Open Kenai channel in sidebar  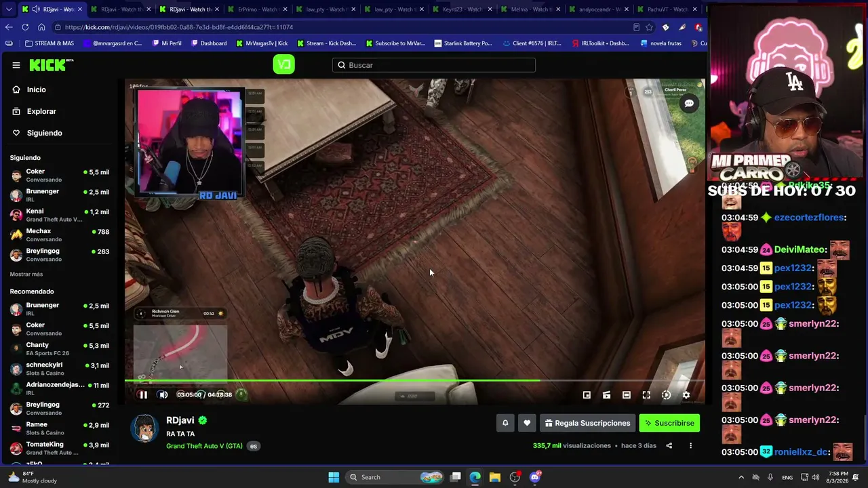60,215
